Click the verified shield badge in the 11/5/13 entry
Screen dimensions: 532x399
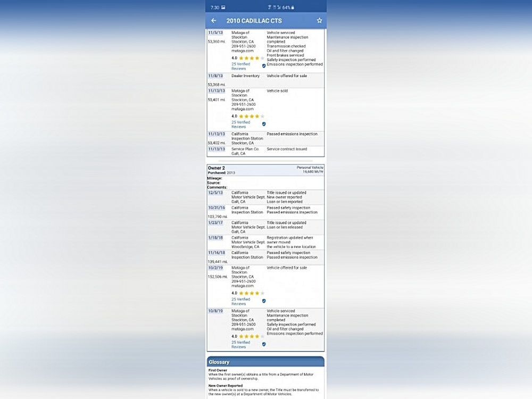pyautogui.click(x=264, y=66)
